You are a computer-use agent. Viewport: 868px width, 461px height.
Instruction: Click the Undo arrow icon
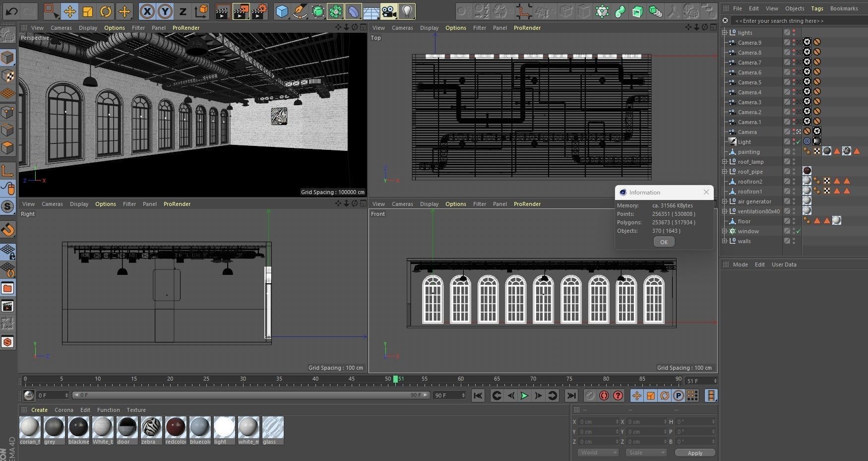tap(12, 11)
